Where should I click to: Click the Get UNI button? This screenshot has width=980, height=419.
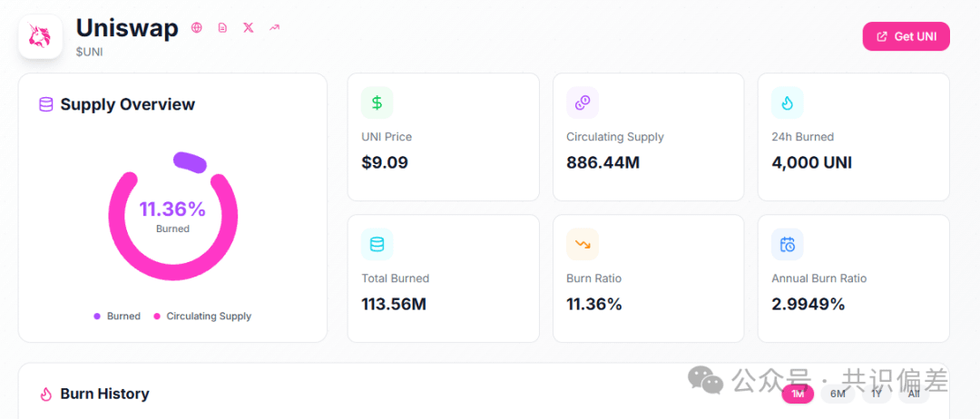[x=906, y=36]
